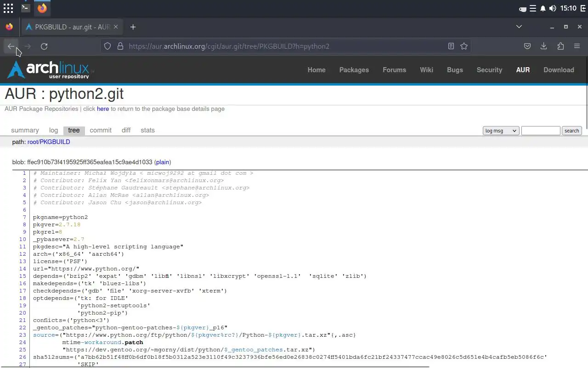Jump to line number 1 anchor
Screen dimensions: 588x368
(x=24, y=173)
